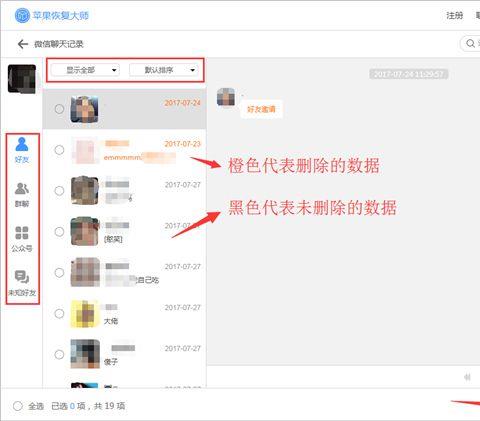Click the 2017-07-23 date on the emmmmm row
Image resolution: width=480 pixels, height=421 pixels.
pos(183,144)
